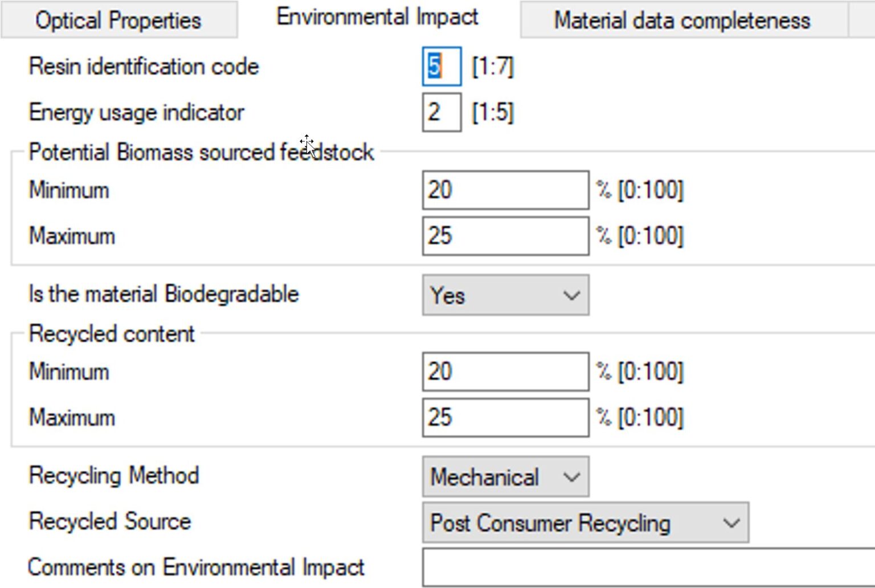The height and width of the screenshot is (588, 875).
Task: Select the Recycled content section heading
Action: pos(111,333)
